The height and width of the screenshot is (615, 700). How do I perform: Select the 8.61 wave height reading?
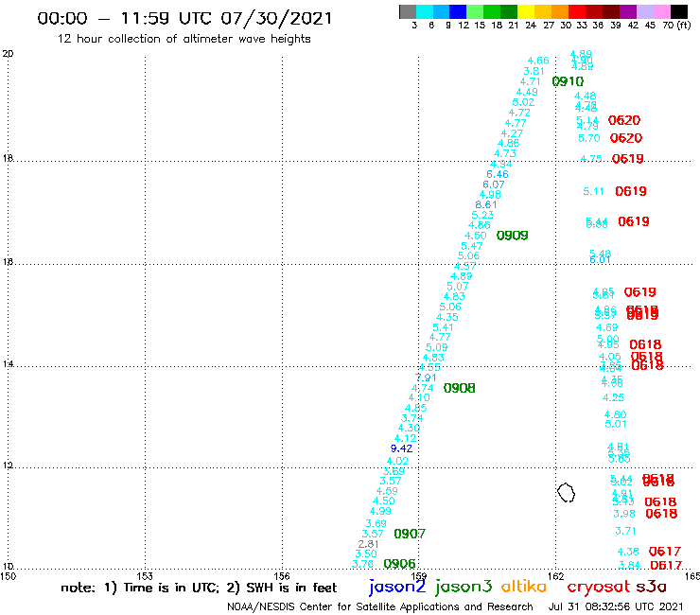(486, 204)
